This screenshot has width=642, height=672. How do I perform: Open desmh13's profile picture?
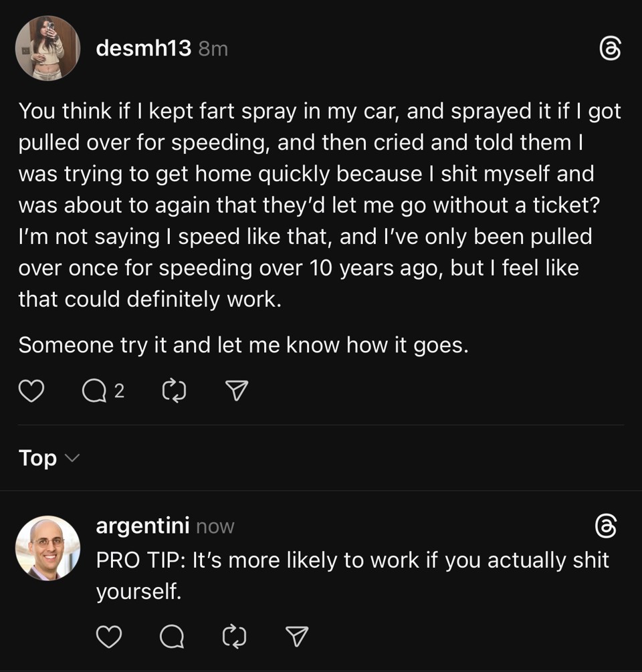coord(47,48)
